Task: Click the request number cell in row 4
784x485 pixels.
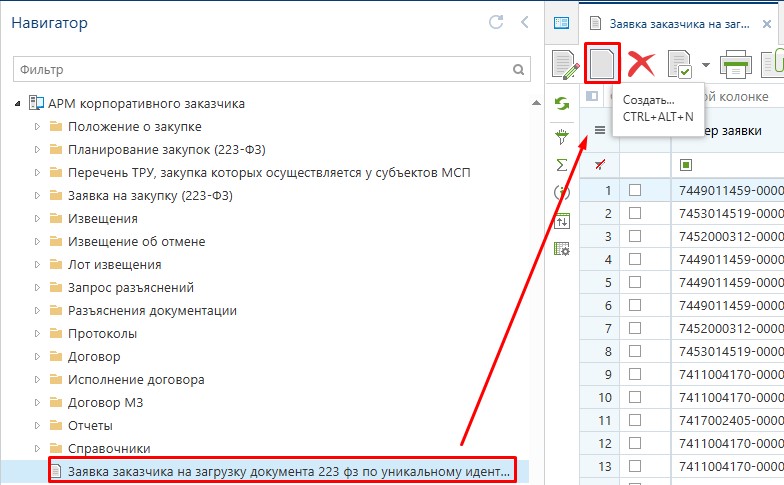Action: pos(730,259)
